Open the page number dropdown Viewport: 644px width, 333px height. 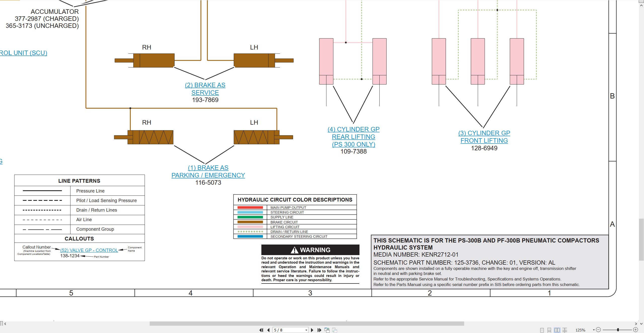[306, 330]
